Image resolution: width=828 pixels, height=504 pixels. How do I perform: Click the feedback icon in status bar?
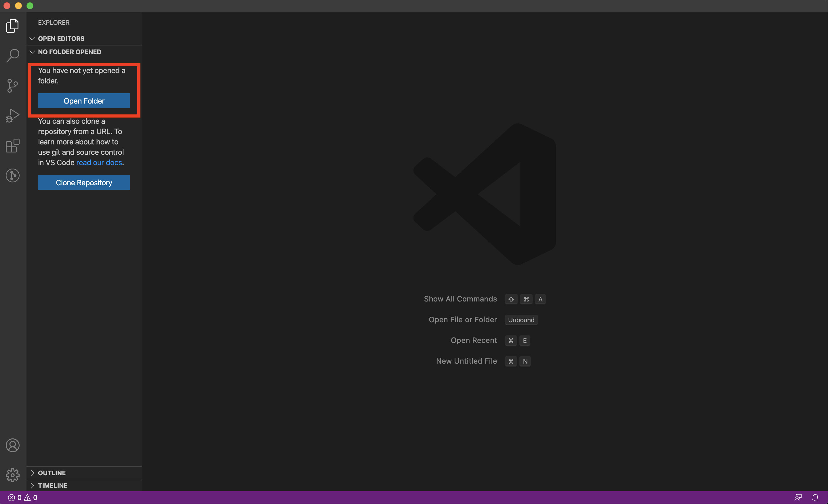(x=798, y=498)
